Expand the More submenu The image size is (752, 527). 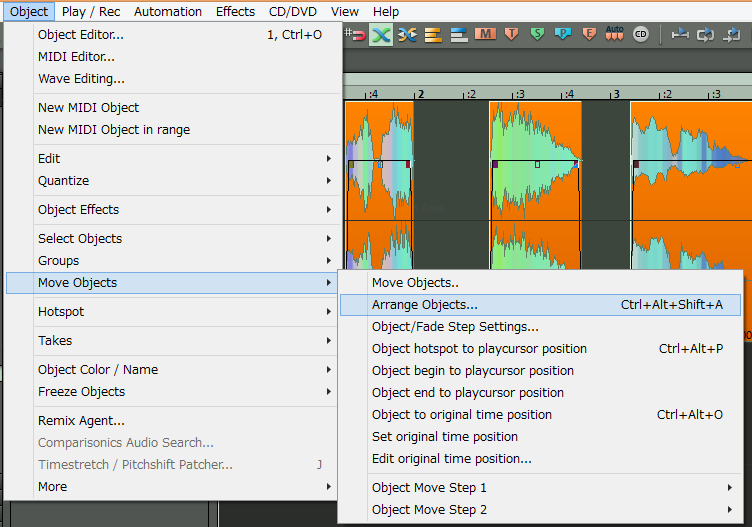(x=173, y=486)
